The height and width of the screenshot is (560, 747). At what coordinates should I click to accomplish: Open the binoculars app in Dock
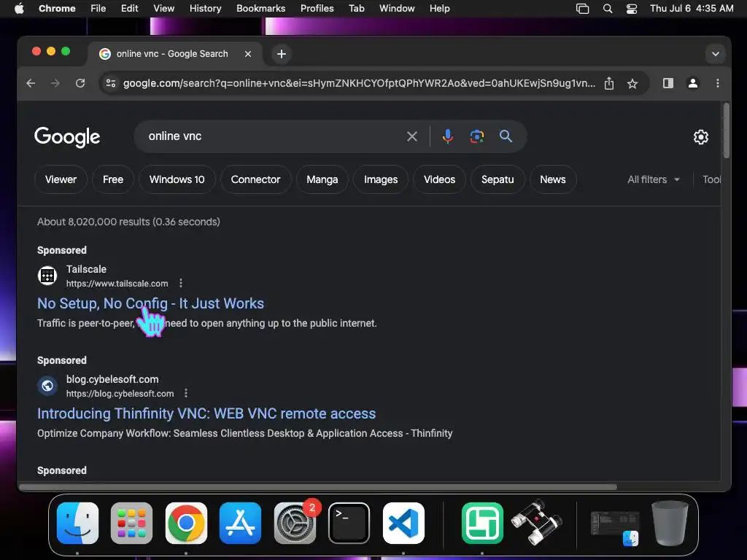click(x=536, y=522)
